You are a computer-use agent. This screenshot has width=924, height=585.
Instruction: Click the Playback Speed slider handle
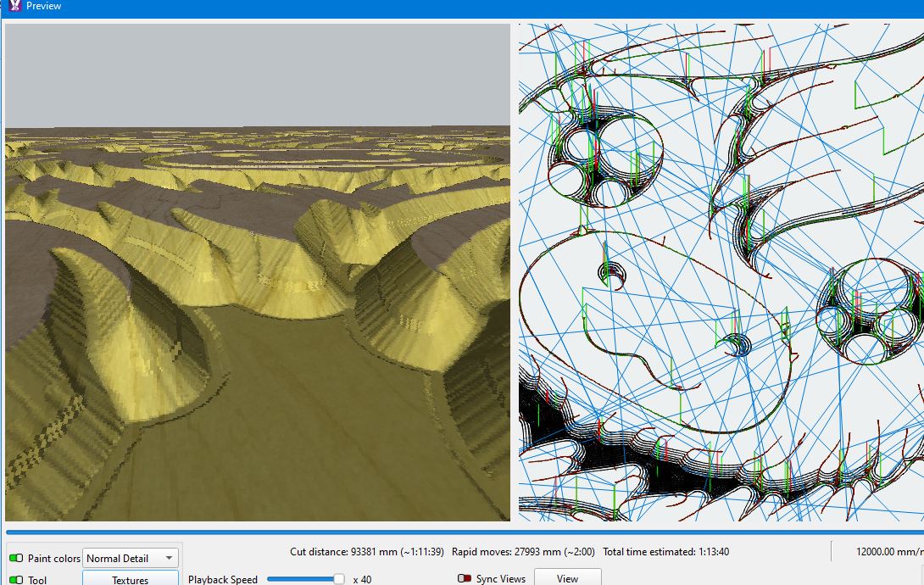point(339,579)
